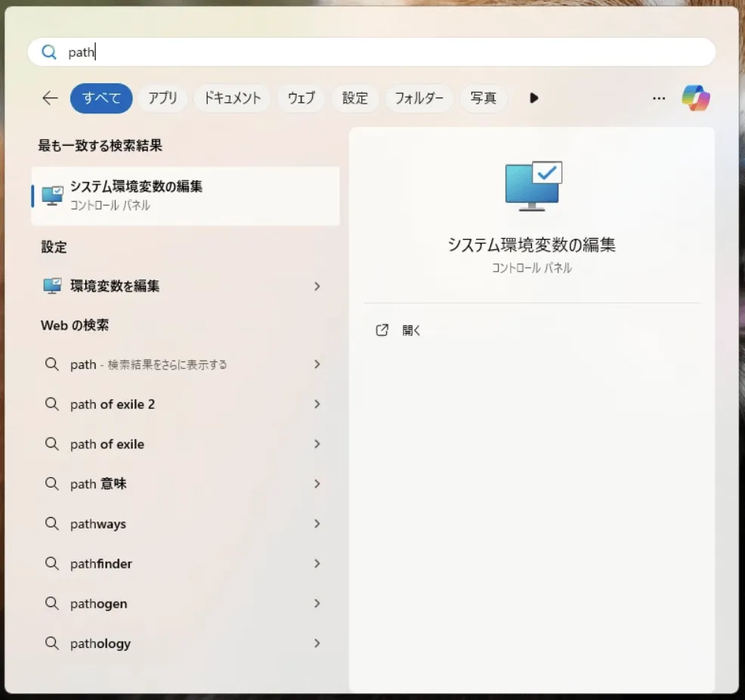
Task: Expand chevron for pathfinder
Action: tap(317, 564)
